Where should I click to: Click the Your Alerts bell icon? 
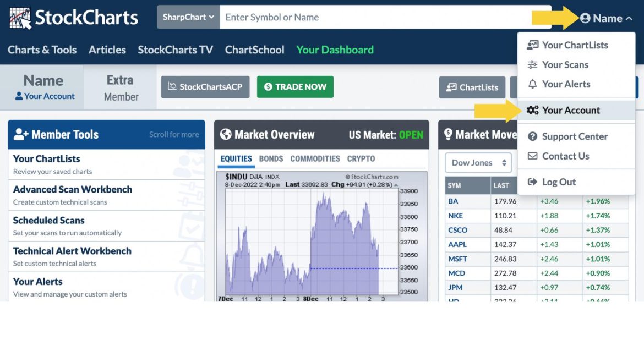pos(532,84)
